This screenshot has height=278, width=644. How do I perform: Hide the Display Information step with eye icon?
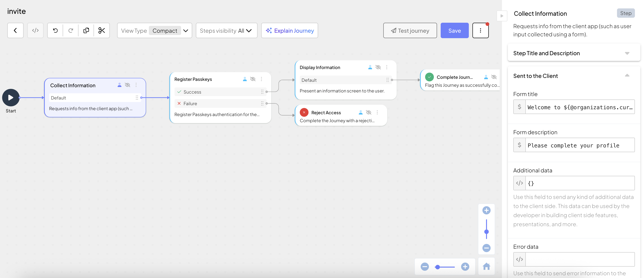click(x=378, y=67)
